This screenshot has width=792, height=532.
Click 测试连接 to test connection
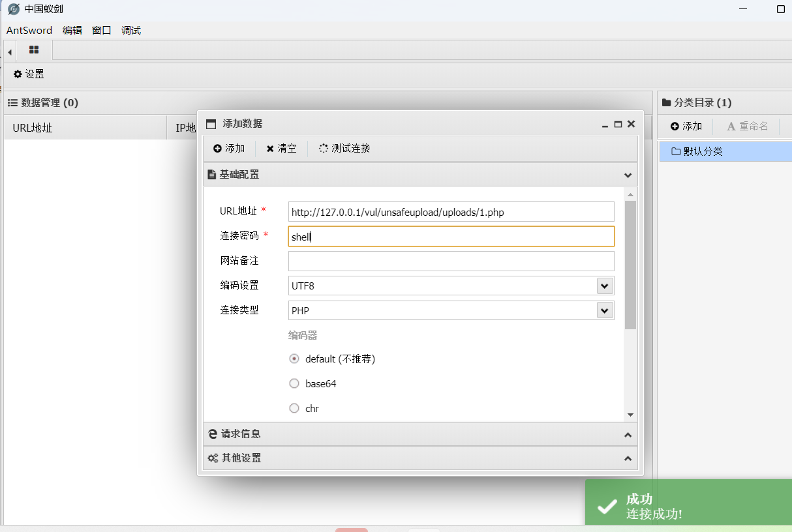pyautogui.click(x=344, y=149)
